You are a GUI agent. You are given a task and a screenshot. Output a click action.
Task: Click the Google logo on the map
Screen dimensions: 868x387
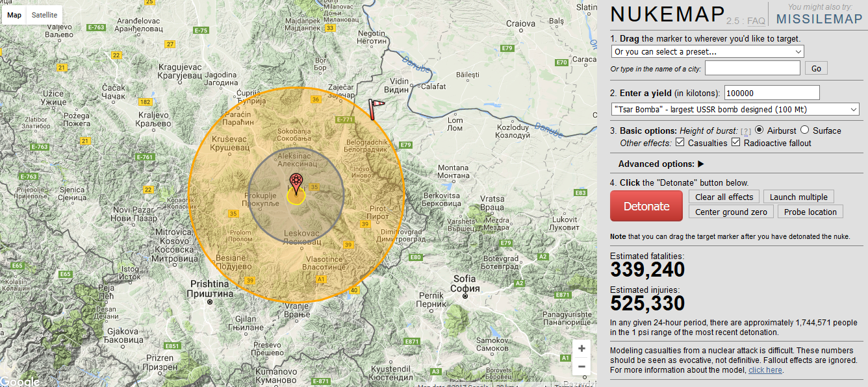(19, 381)
